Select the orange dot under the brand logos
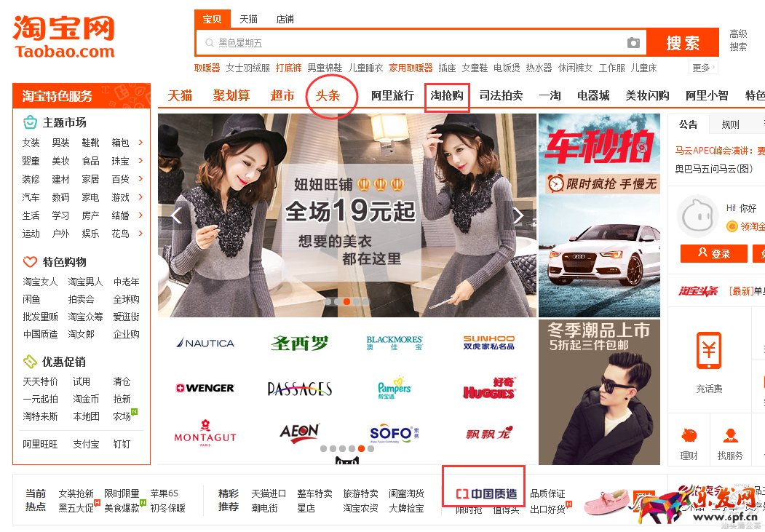 (x=361, y=448)
